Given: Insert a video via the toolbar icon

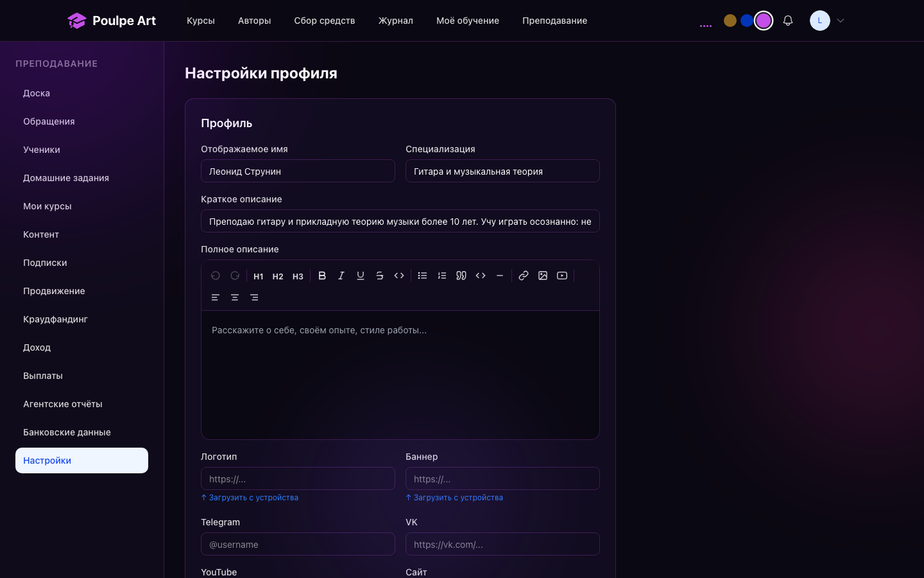Looking at the screenshot, I should [562, 276].
